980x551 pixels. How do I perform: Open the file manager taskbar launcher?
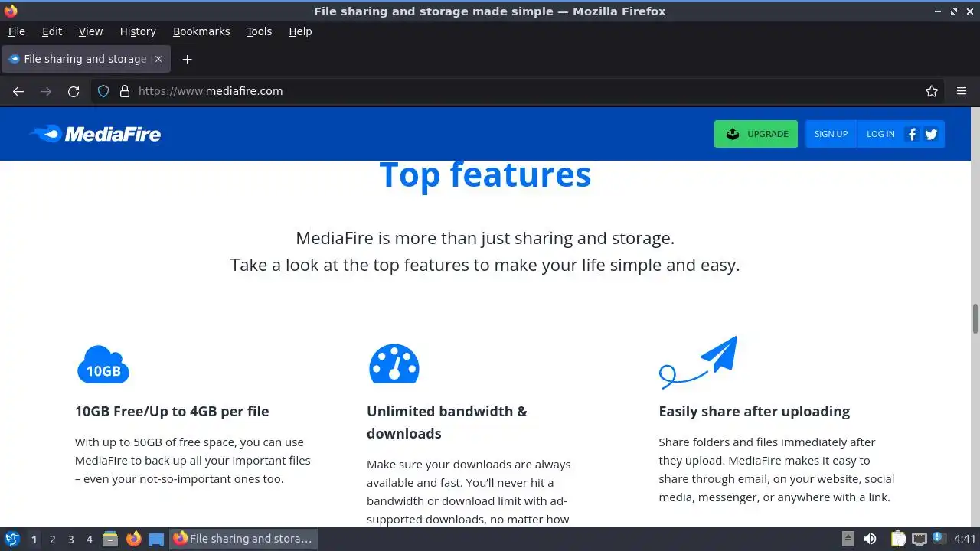pos(110,539)
